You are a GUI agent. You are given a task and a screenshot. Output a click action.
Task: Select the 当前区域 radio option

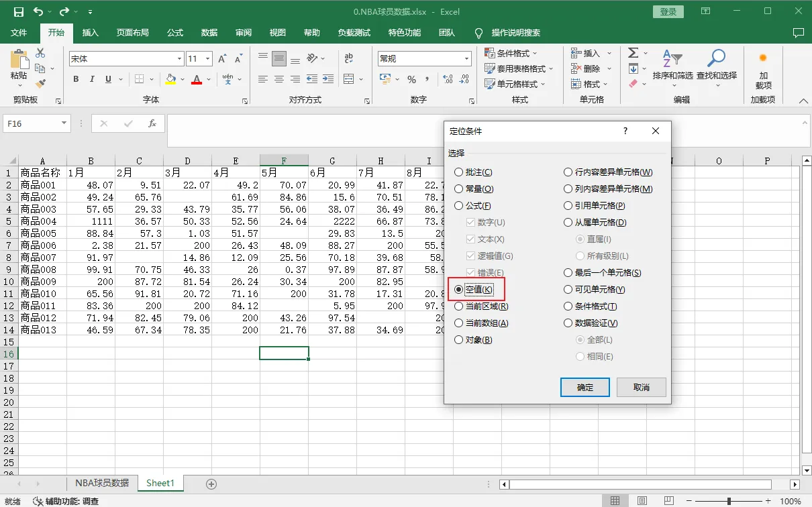click(x=481, y=306)
